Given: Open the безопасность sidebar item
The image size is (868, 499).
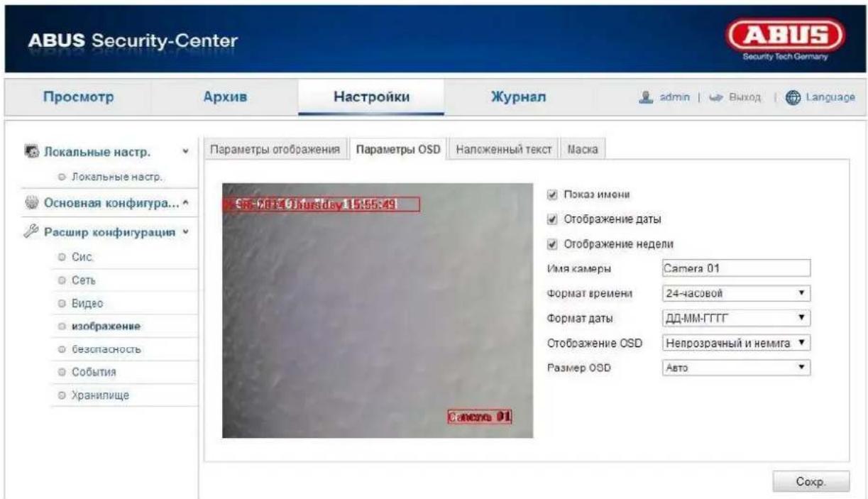Looking at the screenshot, I should (106, 349).
